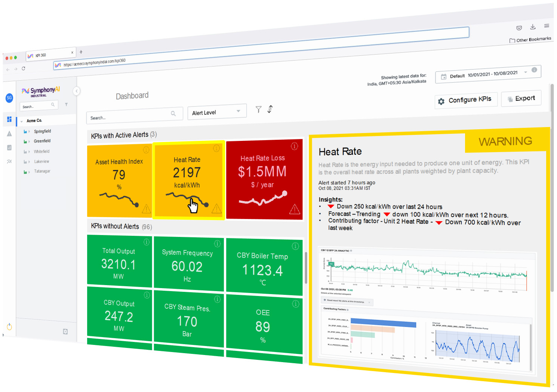The width and height of the screenshot is (557, 392).
Task: Open the alerts triangle icon in left rail
Action: [9, 134]
